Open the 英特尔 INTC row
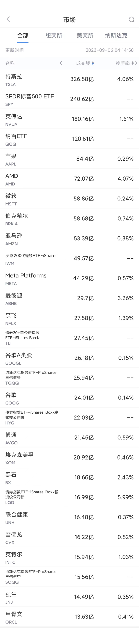The width and height of the screenshot is (139, 644). pos(69,557)
